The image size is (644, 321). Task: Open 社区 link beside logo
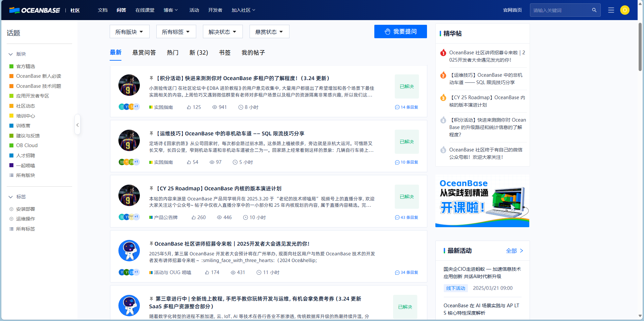click(75, 10)
